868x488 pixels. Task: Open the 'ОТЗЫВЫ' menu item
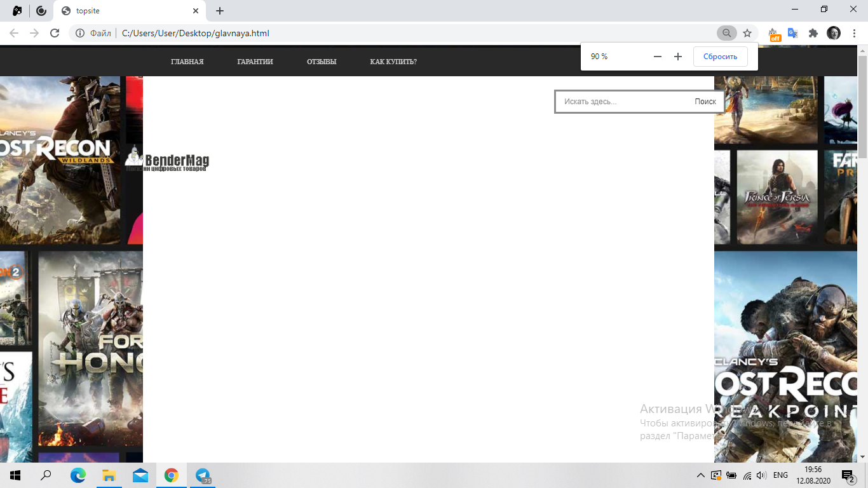[322, 62]
